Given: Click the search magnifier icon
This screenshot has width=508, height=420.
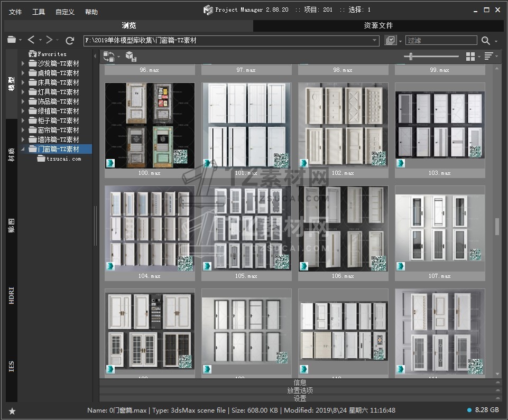Looking at the screenshot, I should 485,40.
